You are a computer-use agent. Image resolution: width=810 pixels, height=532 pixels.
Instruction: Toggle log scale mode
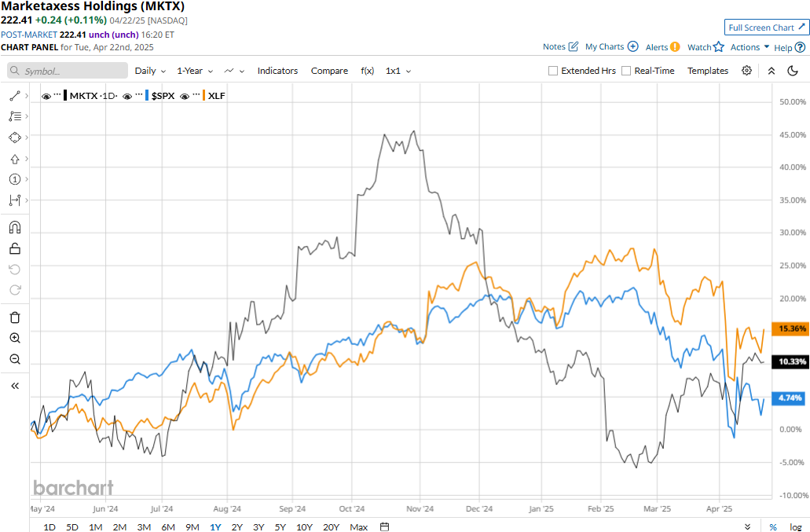(x=796, y=526)
